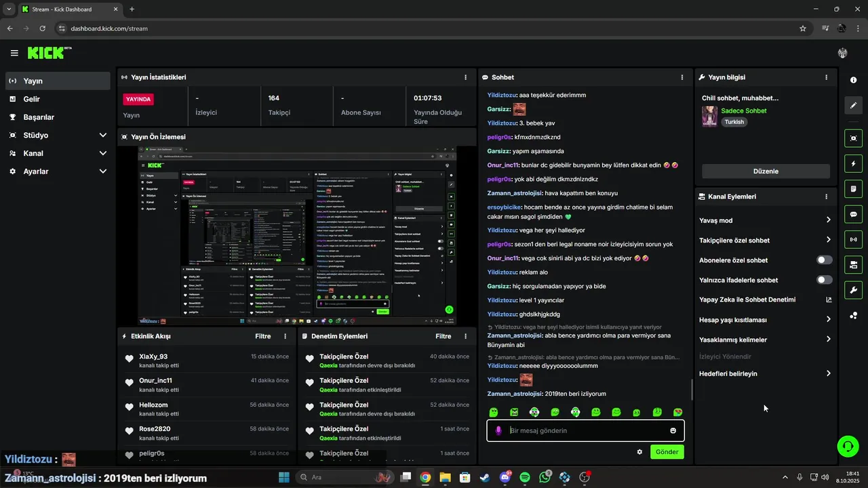
Task: Open Denetim Eylemleri three-dot menu
Action: coord(465,336)
